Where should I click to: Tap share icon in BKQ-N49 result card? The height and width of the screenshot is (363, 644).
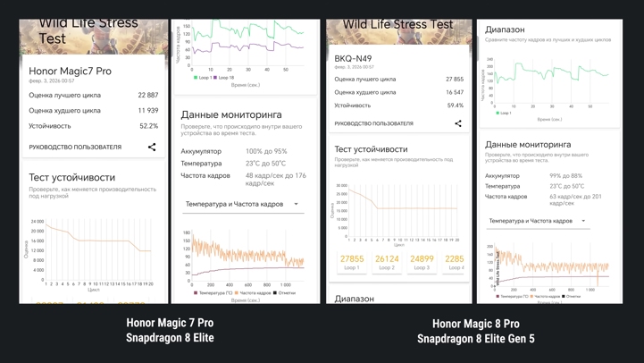click(x=458, y=123)
